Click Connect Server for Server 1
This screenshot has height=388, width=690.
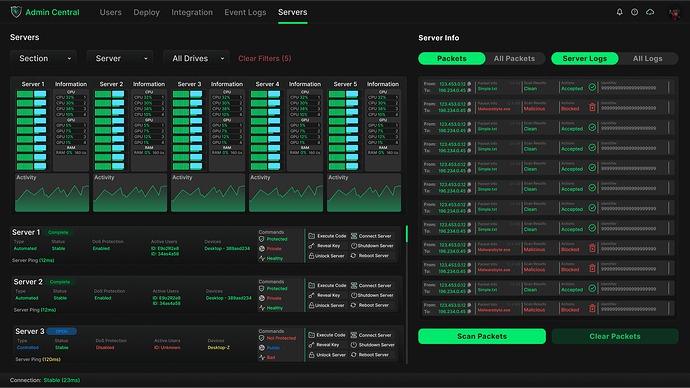coord(371,236)
